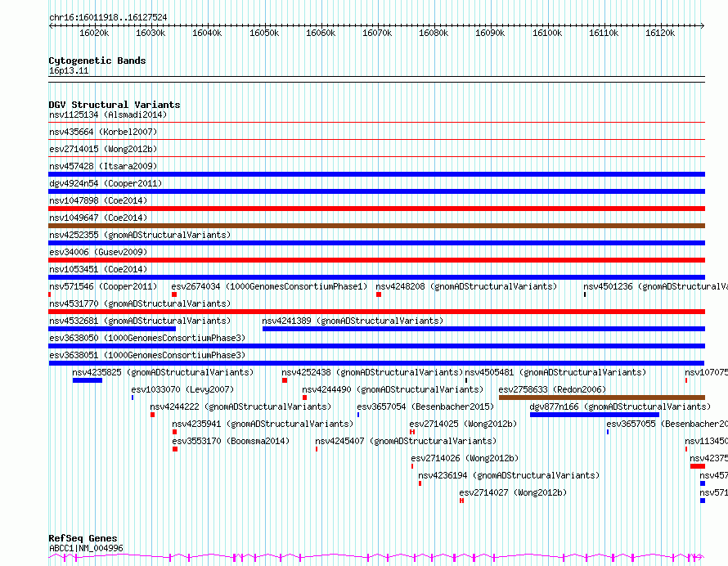Image resolution: width=728 pixels, height=566 pixels.
Task: Select red marker under nsv4236194
Action: [x=420, y=483]
